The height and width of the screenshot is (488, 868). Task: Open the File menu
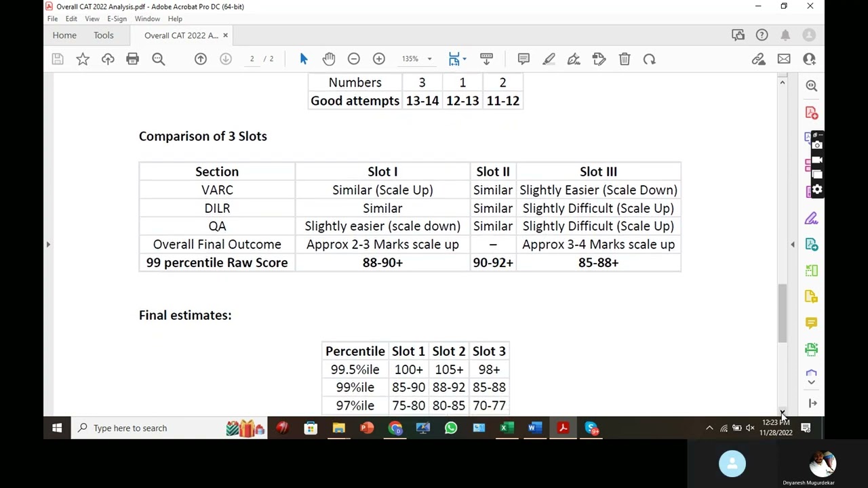(x=52, y=19)
